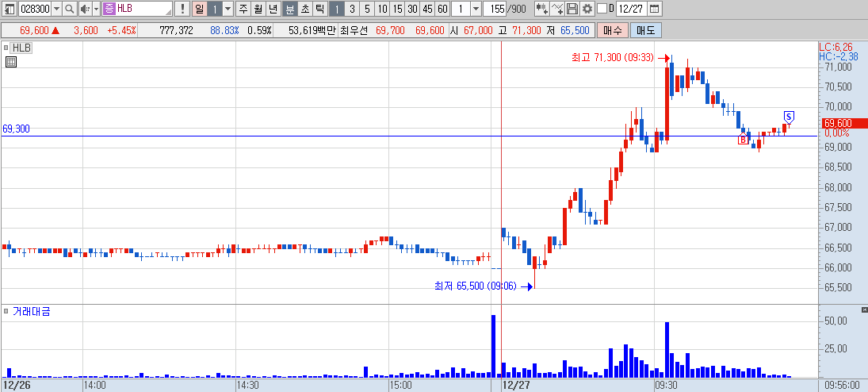Viewport: 868px width, 392px height.
Task: Click the HLB chart legend label
Action: coord(22,48)
